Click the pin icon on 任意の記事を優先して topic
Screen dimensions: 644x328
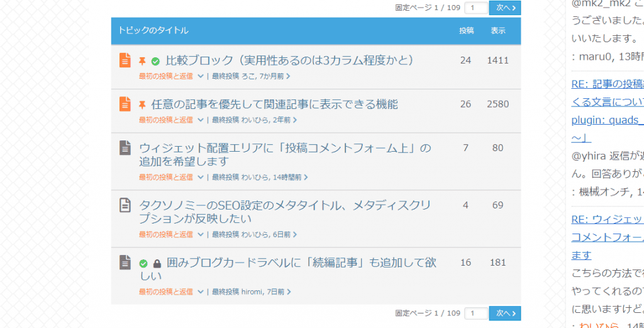click(x=142, y=105)
